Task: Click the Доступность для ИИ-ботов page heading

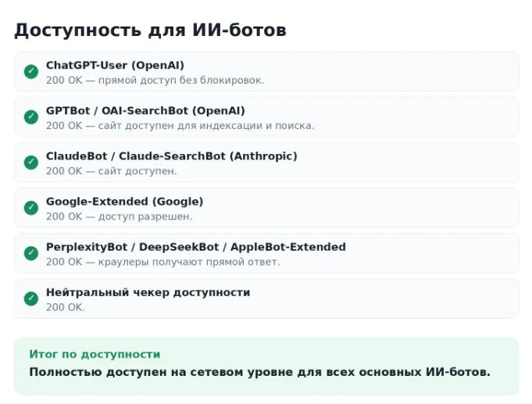Action: tap(150, 30)
